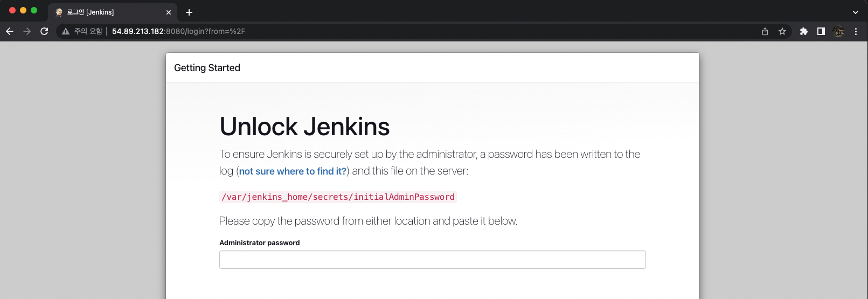868x299 pixels.
Task: Go forward with the browser arrow
Action: (x=27, y=31)
